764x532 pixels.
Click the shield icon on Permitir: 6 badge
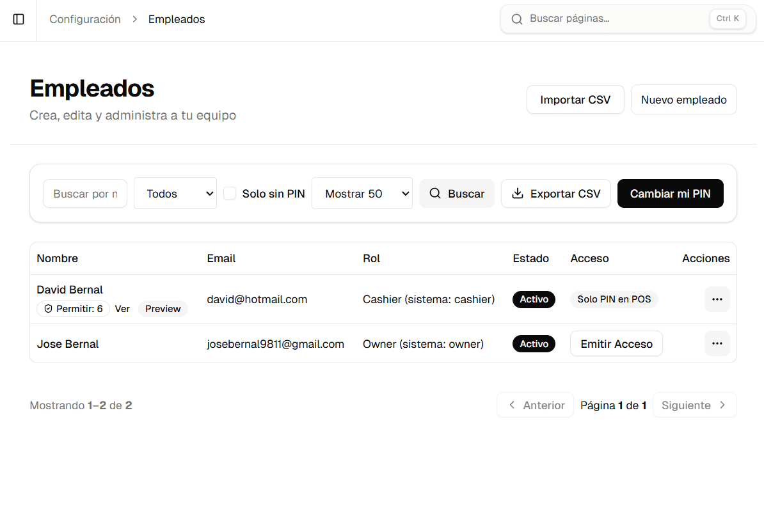[48, 308]
